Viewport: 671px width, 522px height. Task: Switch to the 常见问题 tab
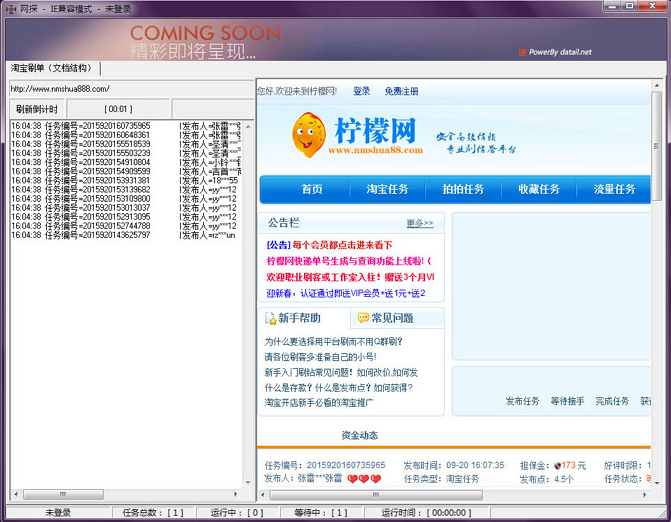pyautogui.click(x=397, y=318)
